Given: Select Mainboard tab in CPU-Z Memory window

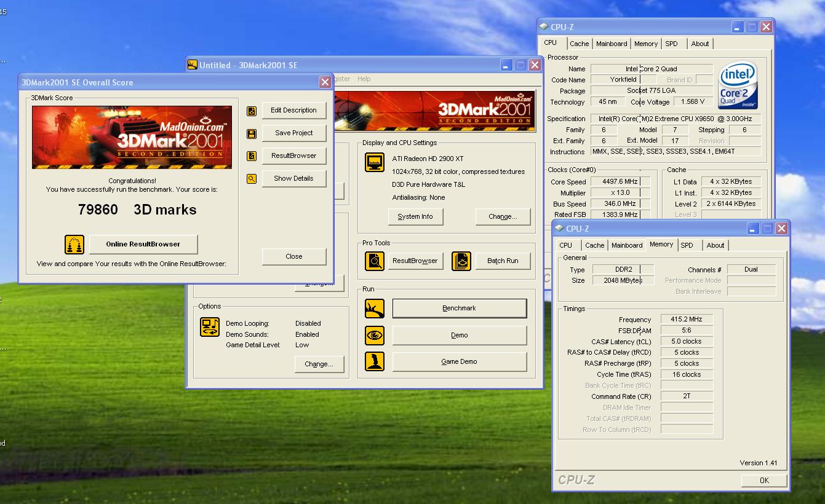Looking at the screenshot, I should 627,245.
